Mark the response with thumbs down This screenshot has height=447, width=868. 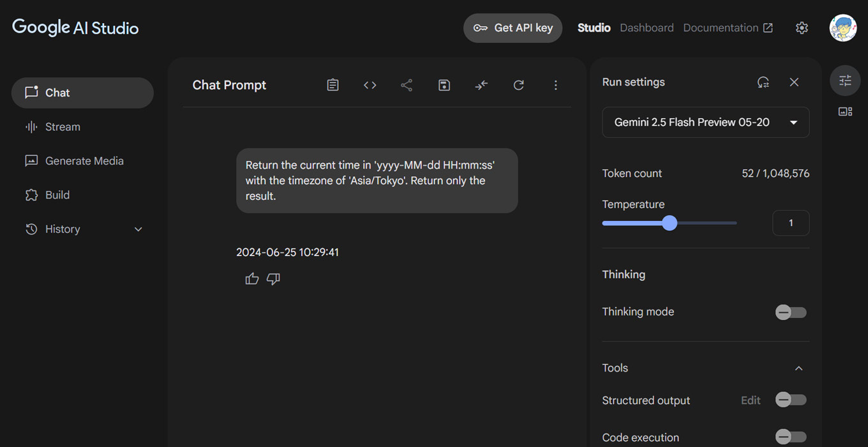pos(273,278)
